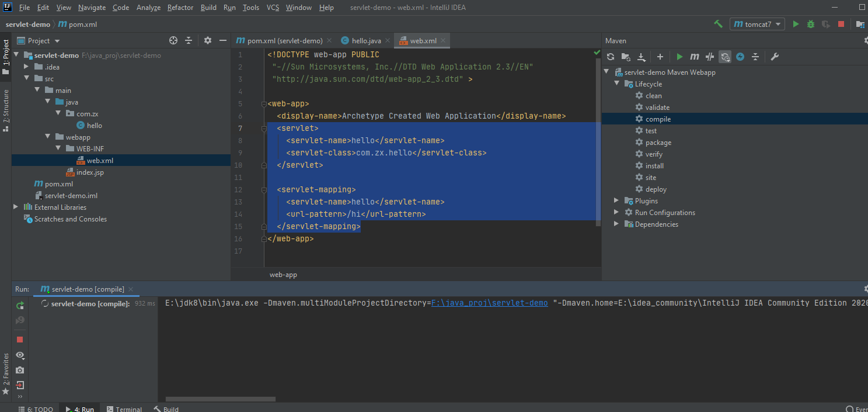Collapse all in the Project panel header

tap(189, 40)
